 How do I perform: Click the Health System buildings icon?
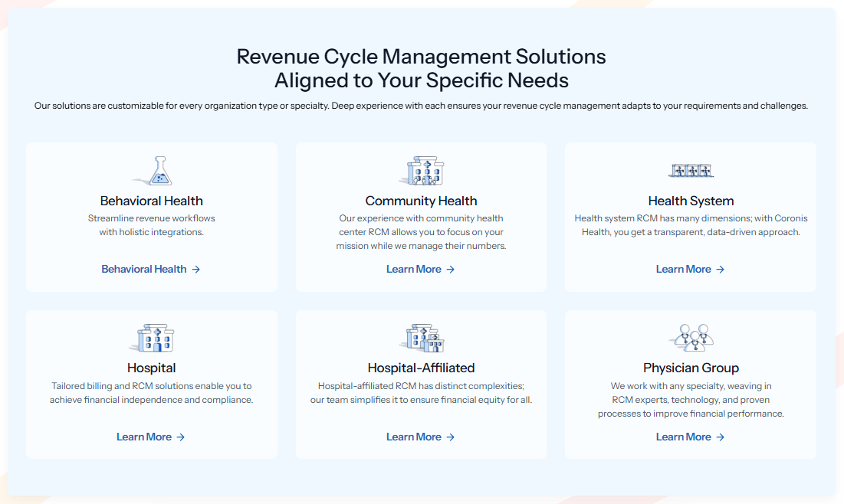[691, 170]
